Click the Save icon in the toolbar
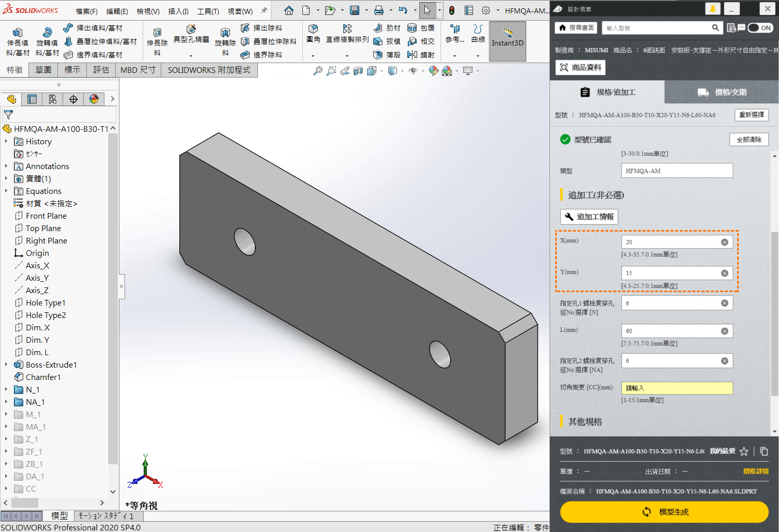This screenshot has height=532, width=779. (355, 10)
